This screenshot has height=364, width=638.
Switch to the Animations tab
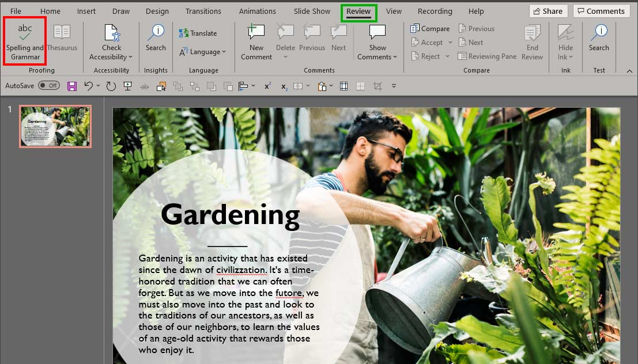[257, 11]
